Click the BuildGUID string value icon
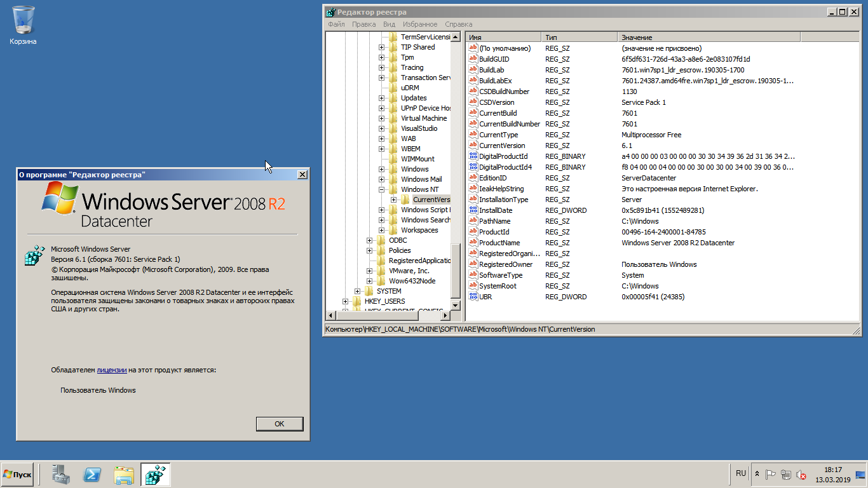 pos(473,59)
